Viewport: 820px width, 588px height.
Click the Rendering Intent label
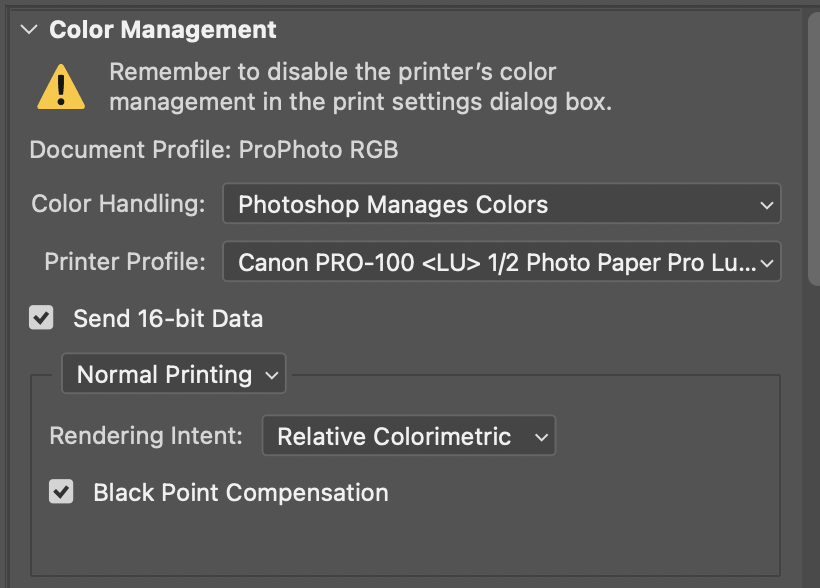(146, 436)
